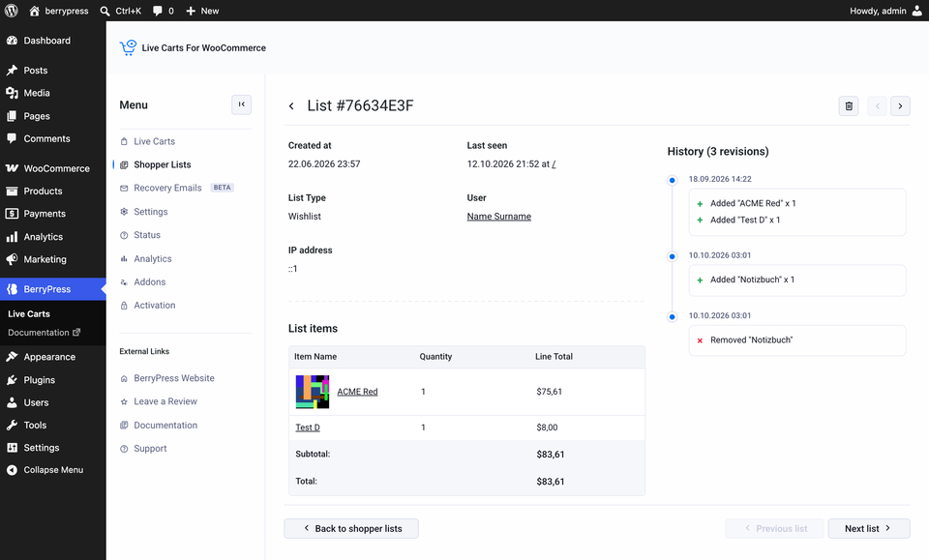Open Name Surname user profile
The image size is (929, 560).
[499, 217]
